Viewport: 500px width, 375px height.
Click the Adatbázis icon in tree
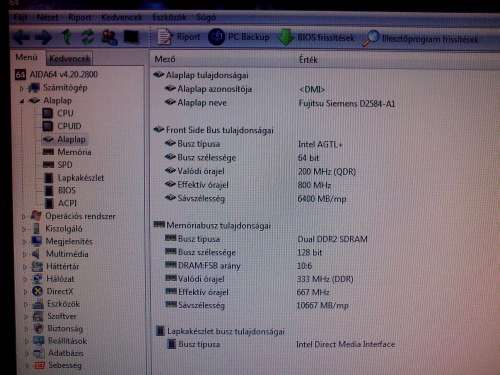click(39, 353)
